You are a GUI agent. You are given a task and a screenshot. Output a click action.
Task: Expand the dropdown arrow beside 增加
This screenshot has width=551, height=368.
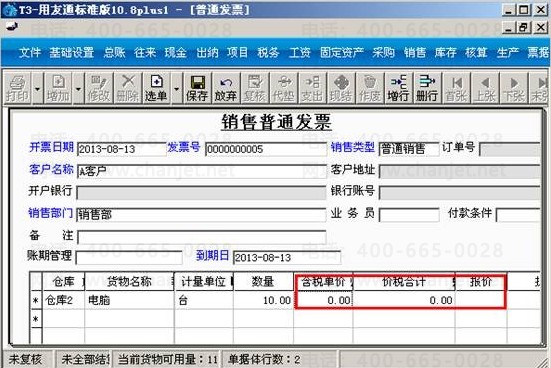tap(78, 88)
